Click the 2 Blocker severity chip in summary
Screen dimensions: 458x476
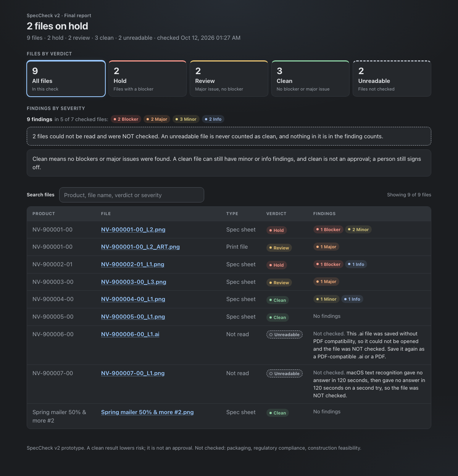point(126,119)
